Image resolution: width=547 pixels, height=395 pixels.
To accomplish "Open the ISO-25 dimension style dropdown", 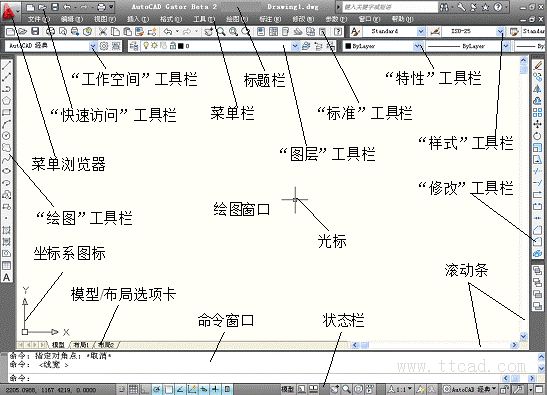I will coord(501,31).
